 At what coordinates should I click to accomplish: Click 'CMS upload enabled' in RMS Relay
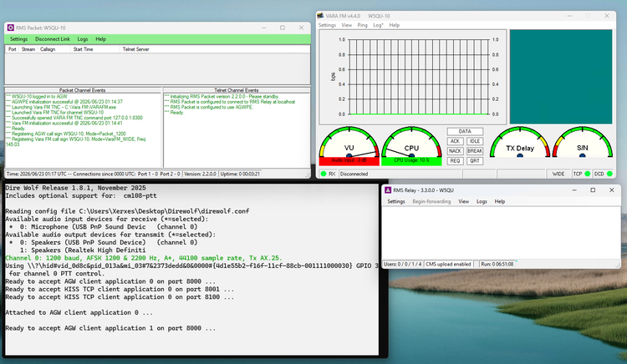click(x=448, y=264)
